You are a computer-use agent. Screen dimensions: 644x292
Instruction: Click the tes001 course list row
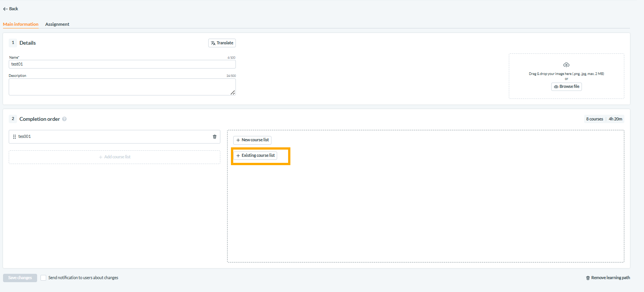tap(114, 137)
